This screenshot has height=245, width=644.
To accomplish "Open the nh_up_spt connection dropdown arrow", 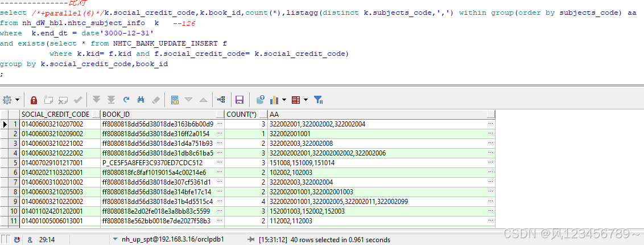I will pos(115,239).
